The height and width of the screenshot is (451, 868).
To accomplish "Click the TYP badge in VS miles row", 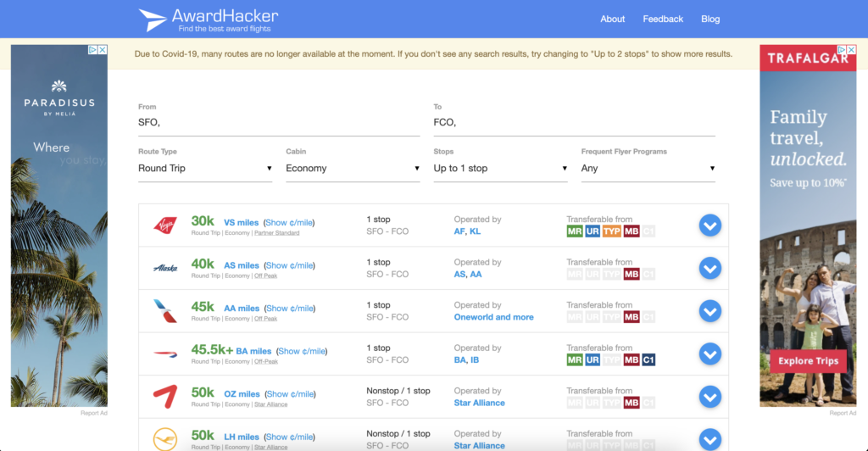I will [611, 231].
